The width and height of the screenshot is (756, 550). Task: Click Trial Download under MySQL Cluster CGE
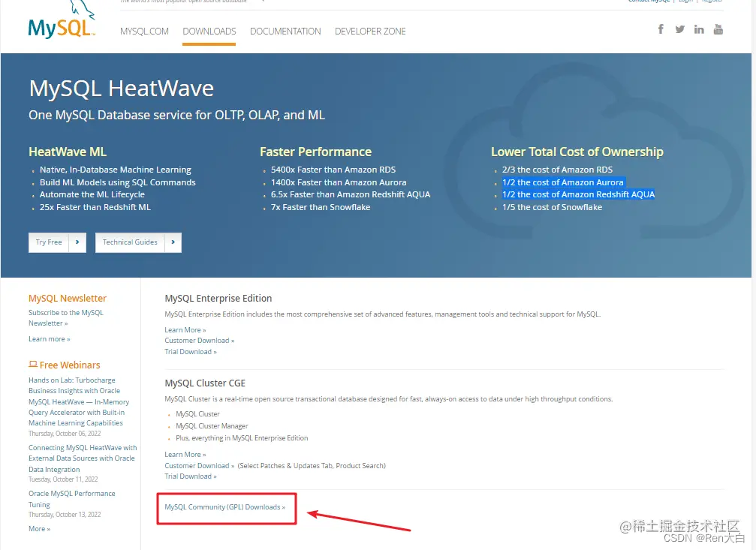click(x=191, y=476)
